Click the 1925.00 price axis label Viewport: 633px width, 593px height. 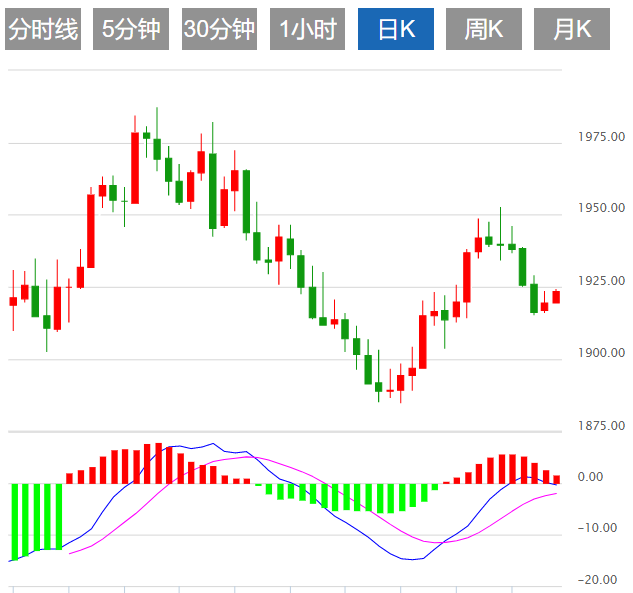click(601, 281)
